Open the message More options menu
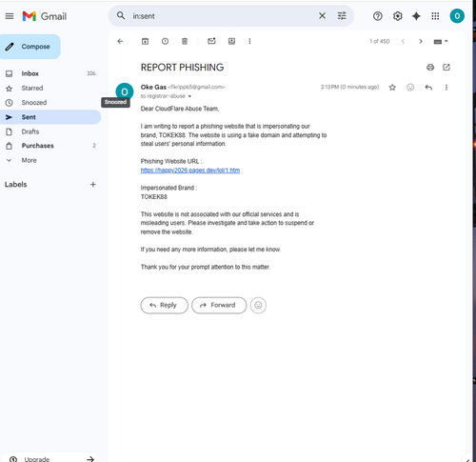476x462 pixels. (x=446, y=88)
